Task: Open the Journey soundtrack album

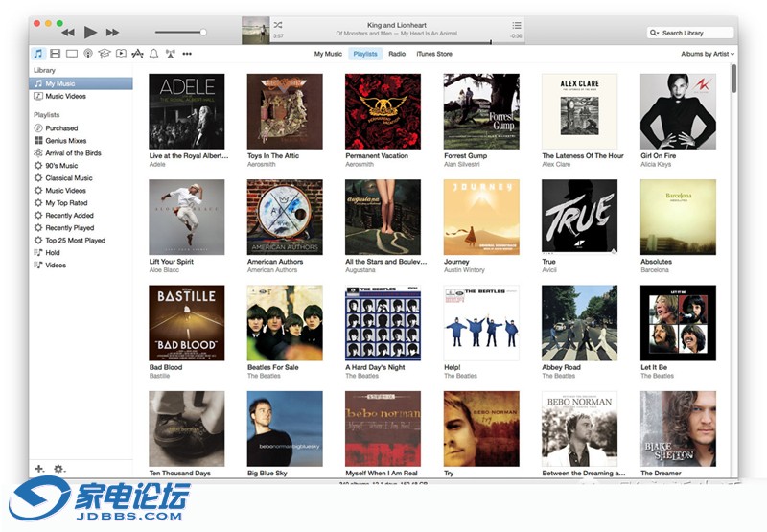Action: 481,217
